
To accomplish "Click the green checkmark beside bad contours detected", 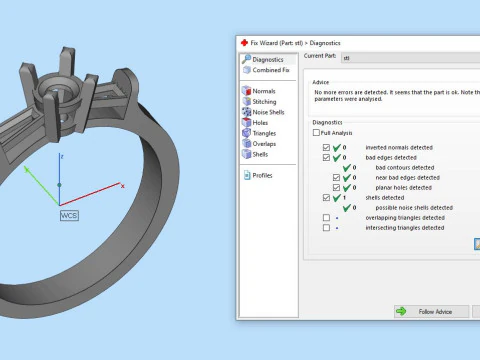I will (347, 167).
